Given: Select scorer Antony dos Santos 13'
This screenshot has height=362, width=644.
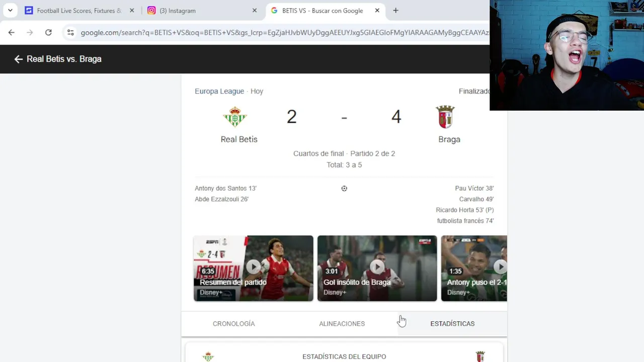Looking at the screenshot, I should click(225, 188).
